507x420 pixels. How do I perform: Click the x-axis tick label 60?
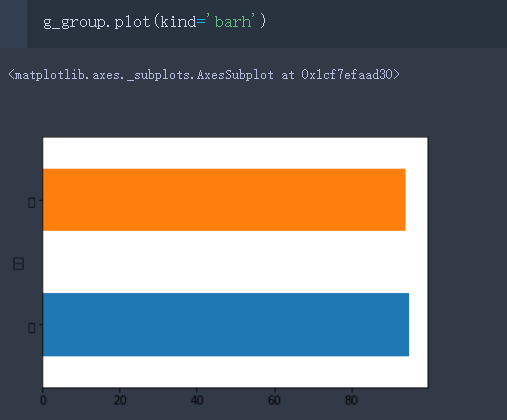click(274, 400)
